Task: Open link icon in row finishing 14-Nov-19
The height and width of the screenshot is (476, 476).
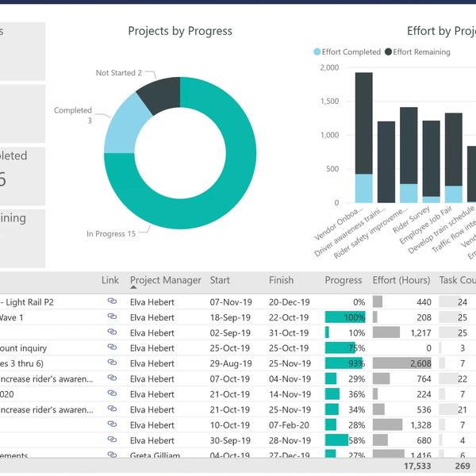Action: click(112, 394)
